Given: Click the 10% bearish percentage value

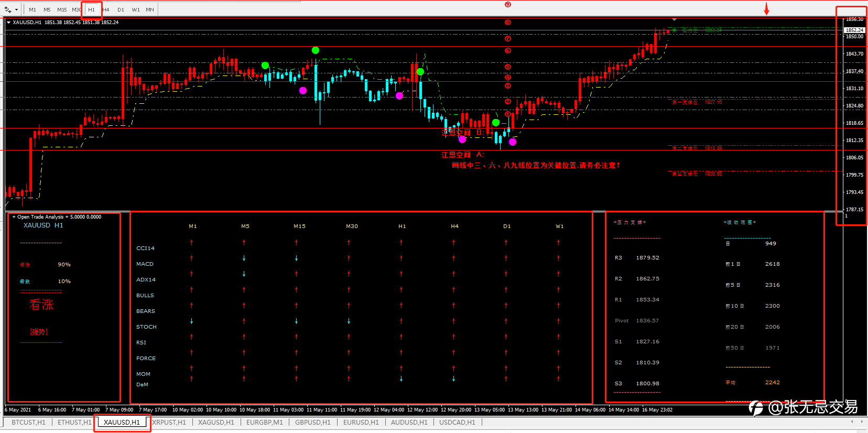Looking at the screenshot, I should (64, 281).
